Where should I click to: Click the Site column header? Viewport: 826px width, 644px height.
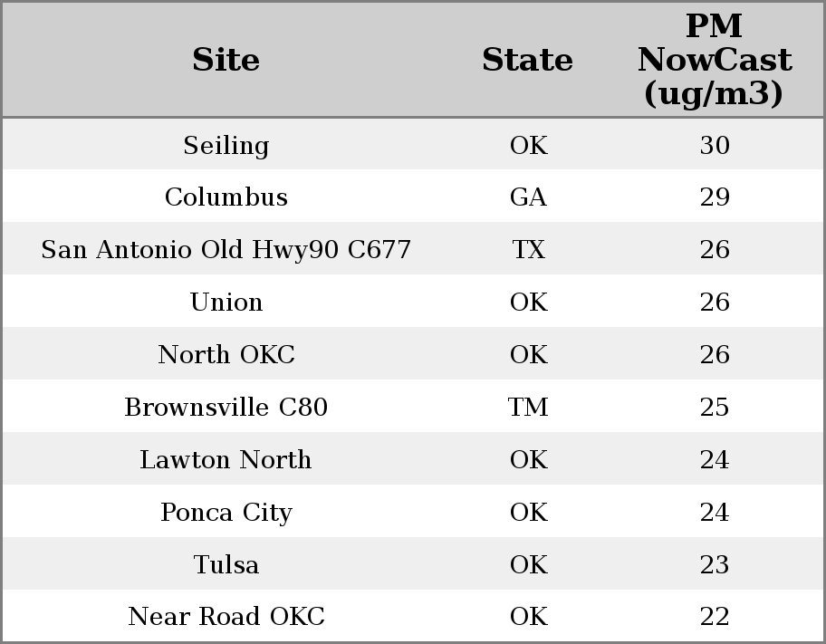coord(226,60)
